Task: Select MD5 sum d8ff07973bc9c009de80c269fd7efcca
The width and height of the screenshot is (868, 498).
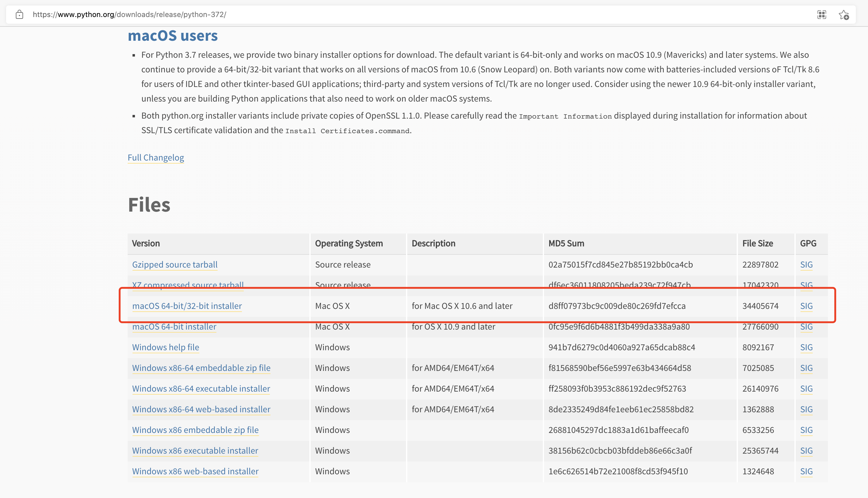Action: [617, 306]
